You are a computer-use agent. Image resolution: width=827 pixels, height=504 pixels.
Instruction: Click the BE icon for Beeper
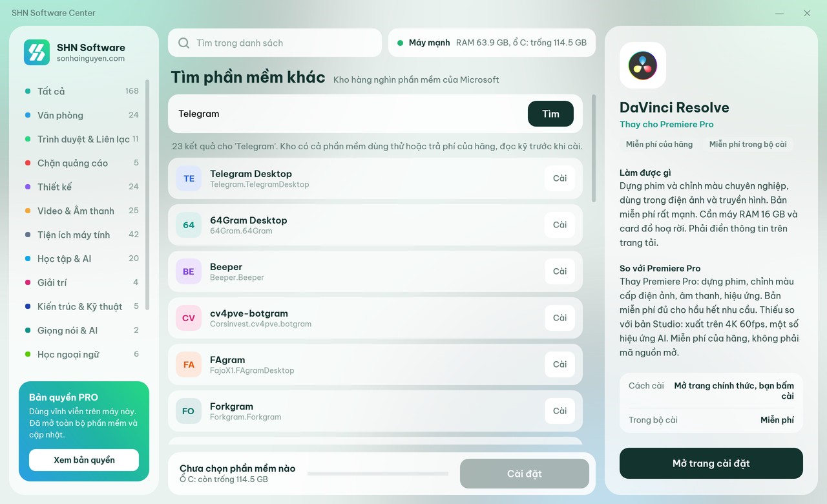tap(189, 271)
